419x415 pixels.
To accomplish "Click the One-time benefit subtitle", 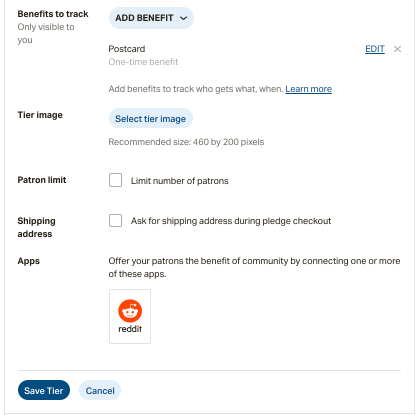I will 143,62.
